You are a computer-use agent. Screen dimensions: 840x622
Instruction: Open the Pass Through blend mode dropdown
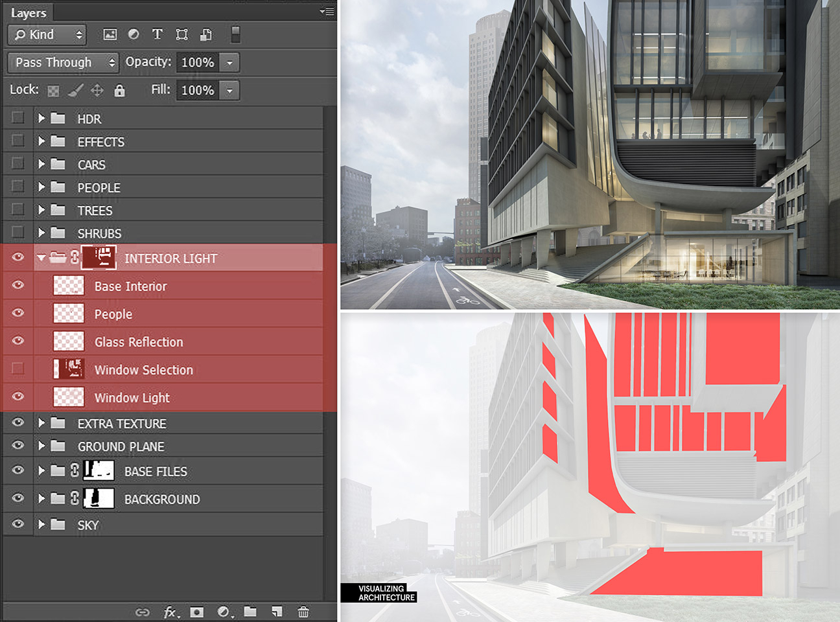[x=63, y=62]
